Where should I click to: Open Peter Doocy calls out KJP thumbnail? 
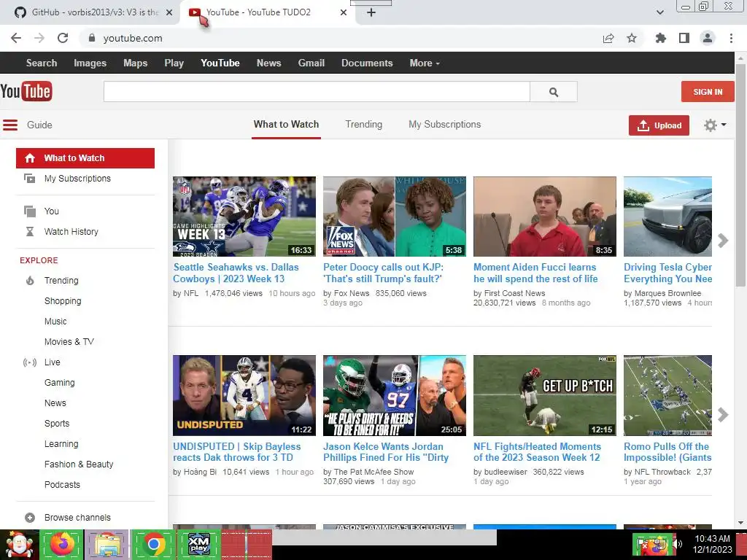pos(395,217)
